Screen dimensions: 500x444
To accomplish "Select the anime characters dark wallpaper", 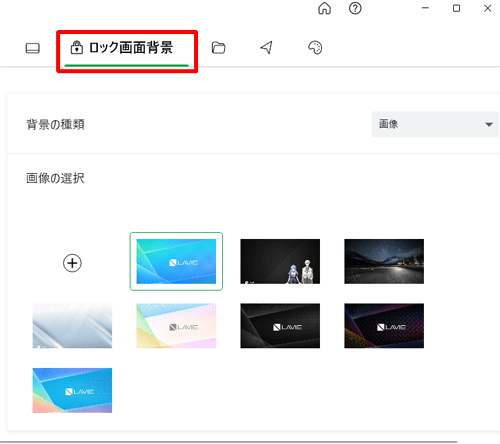I will pos(280,261).
